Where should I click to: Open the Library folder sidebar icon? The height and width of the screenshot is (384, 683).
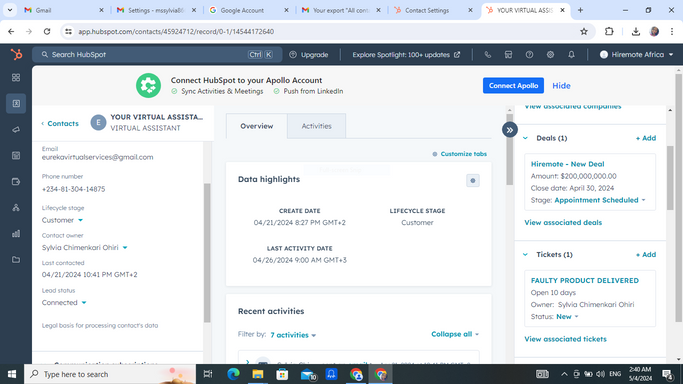(16, 260)
